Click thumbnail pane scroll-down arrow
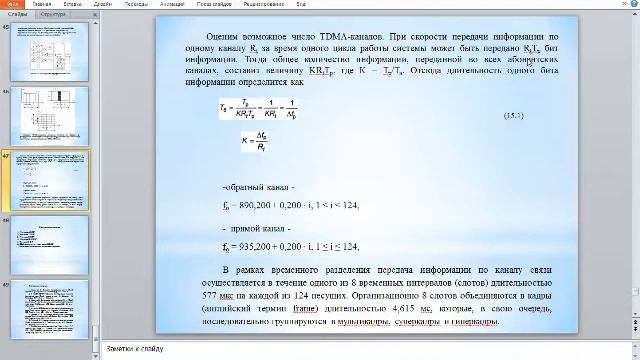 (x=96, y=356)
